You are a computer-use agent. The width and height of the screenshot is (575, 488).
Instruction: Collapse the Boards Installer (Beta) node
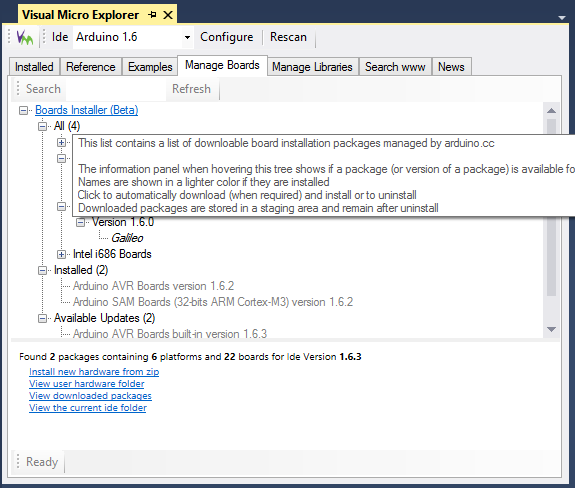point(23,110)
